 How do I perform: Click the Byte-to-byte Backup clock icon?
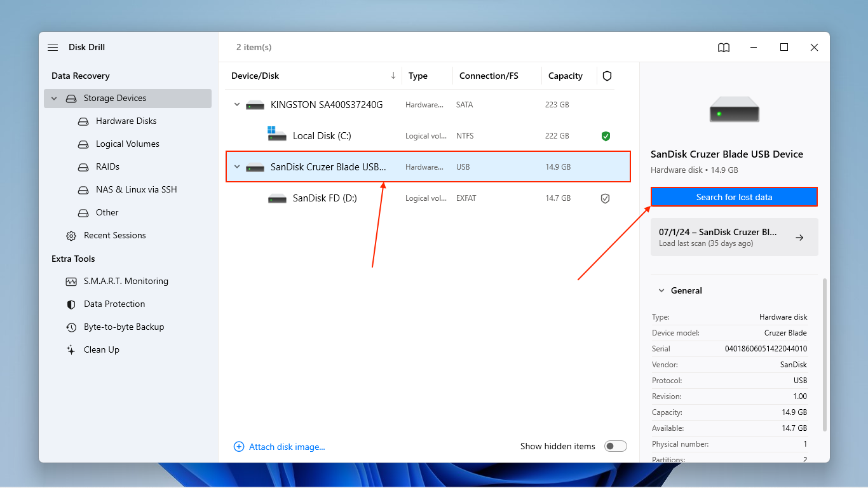(x=71, y=327)
